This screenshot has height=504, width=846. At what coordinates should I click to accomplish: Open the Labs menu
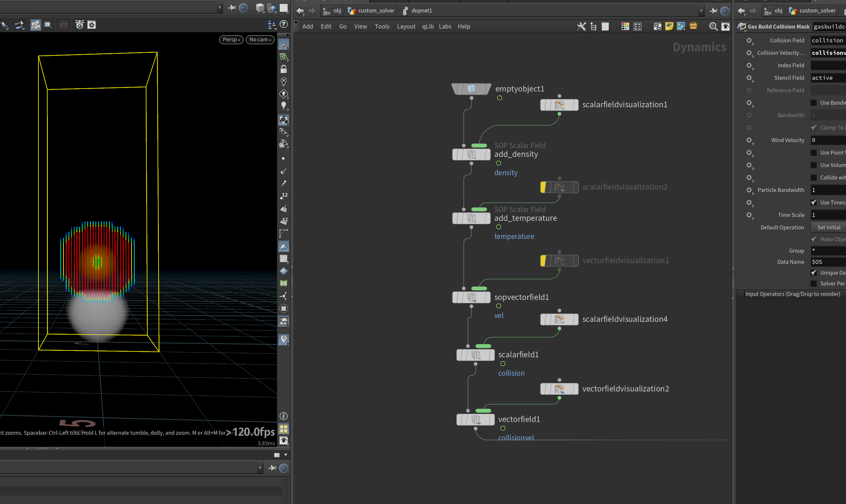[x=445, y=27]
